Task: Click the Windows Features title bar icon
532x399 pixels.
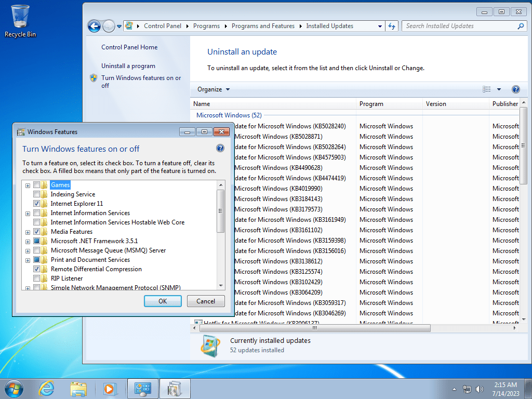Action: tap(21, 132)
